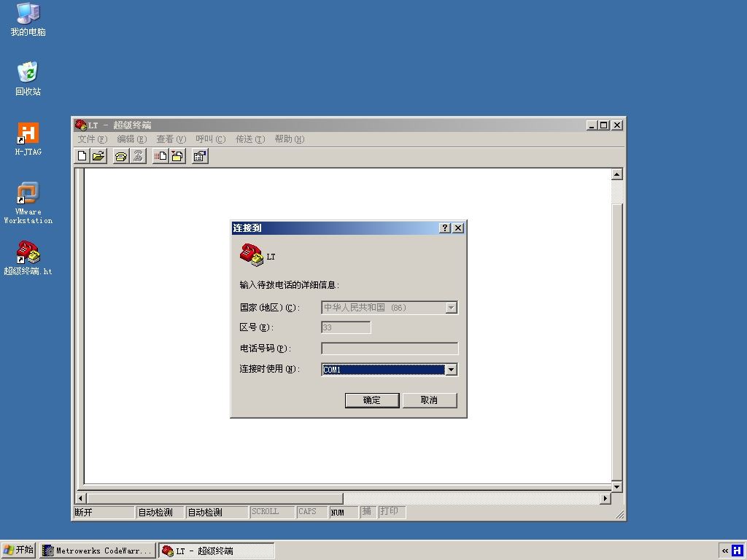The height and width of the screenshot is (560, 747).
Task: Open the 开始 Start menu button
Action: tap(18, 550)
